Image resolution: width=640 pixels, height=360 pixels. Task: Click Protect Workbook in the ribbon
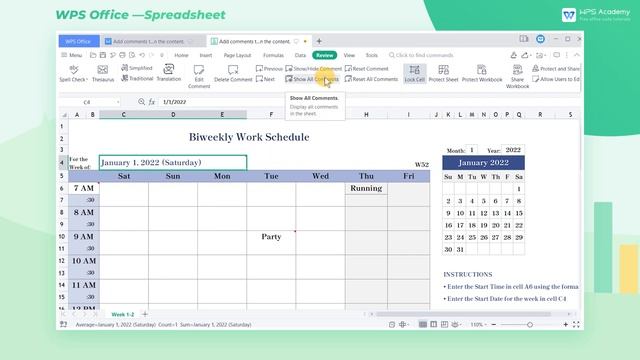[x=482, y=73]
